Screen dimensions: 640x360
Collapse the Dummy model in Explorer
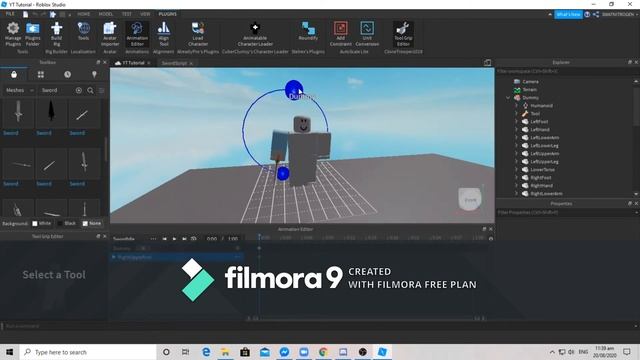(508, 98)
